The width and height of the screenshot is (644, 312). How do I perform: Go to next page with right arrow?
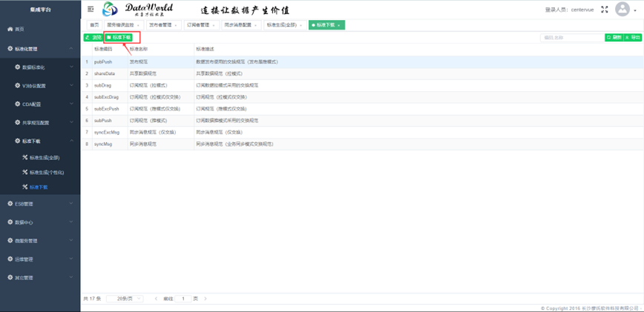(206, 299)
